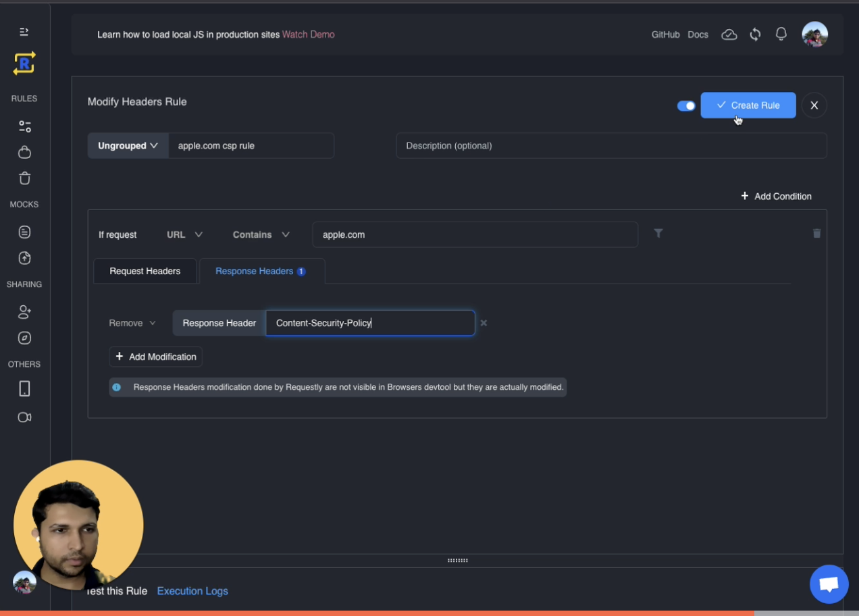
Task: Open HTTP Rules sidebar icon
Action: (x=24, y=126)
